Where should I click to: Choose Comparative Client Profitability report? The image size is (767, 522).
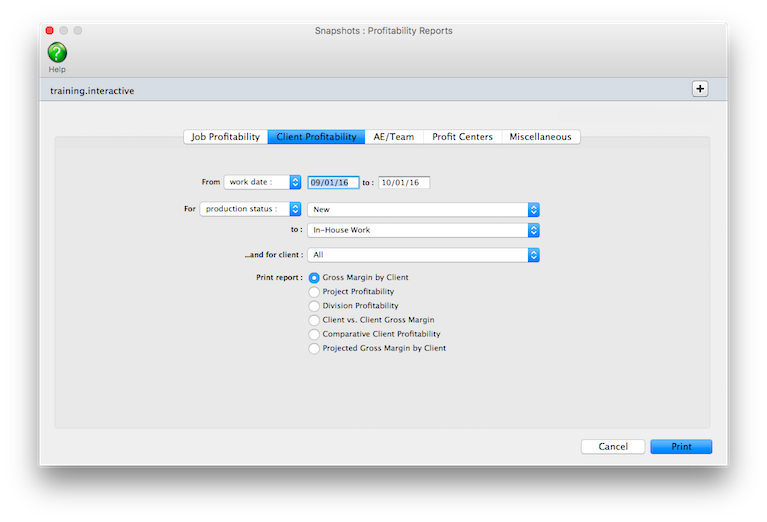pos(315,334)
